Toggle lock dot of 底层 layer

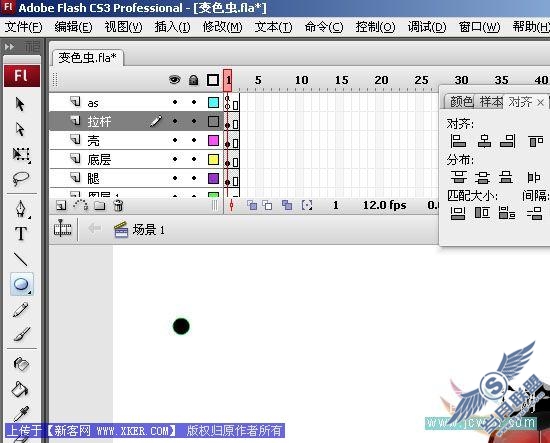click(194, 159)
